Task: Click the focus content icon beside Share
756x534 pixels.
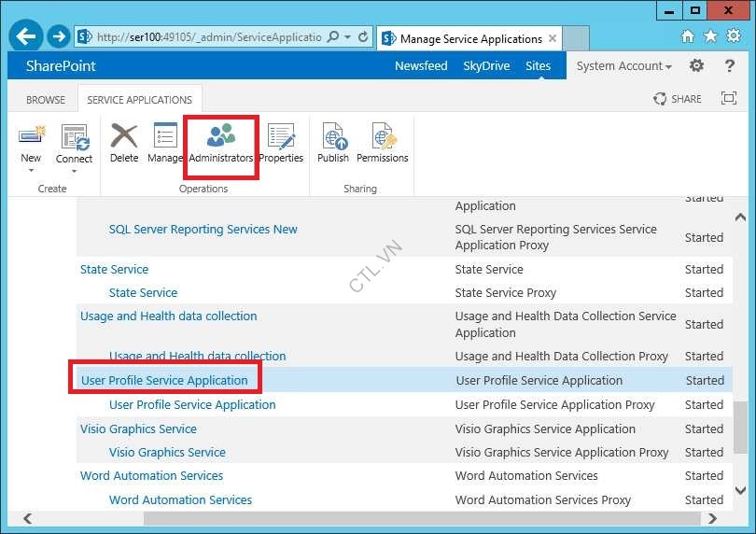Action: [729, 99]
